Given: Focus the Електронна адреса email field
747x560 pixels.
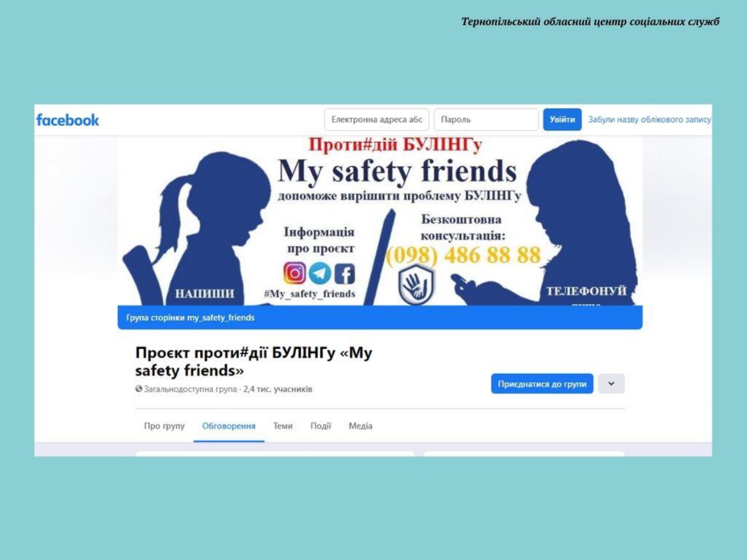Looking at the screenshot, I should point(376,119).
